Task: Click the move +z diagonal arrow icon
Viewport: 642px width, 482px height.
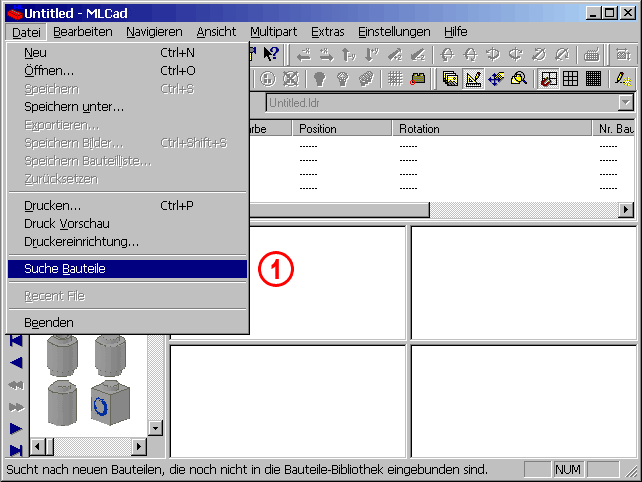Action: click(x=394, y=54)
